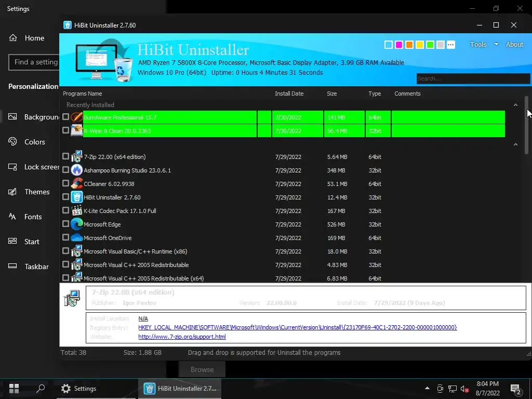Click the BurnAware Professional program icon
532x399 pixels.
pos(77,117)
